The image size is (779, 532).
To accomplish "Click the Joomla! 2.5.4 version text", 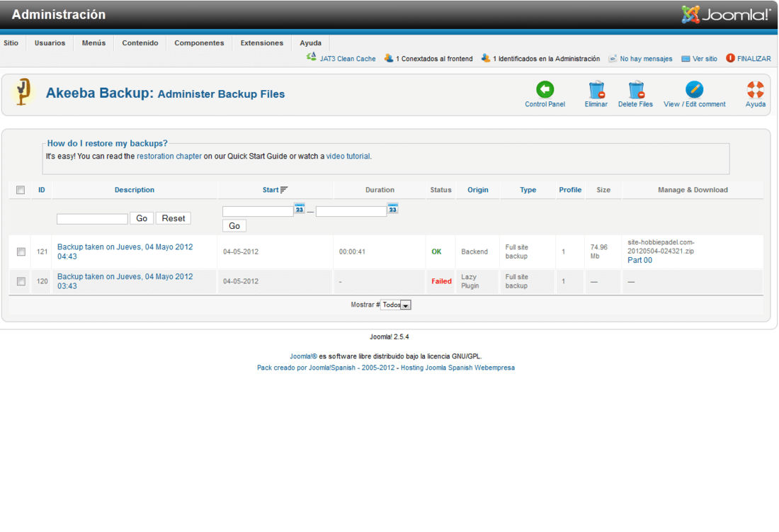I will point(389,336).
